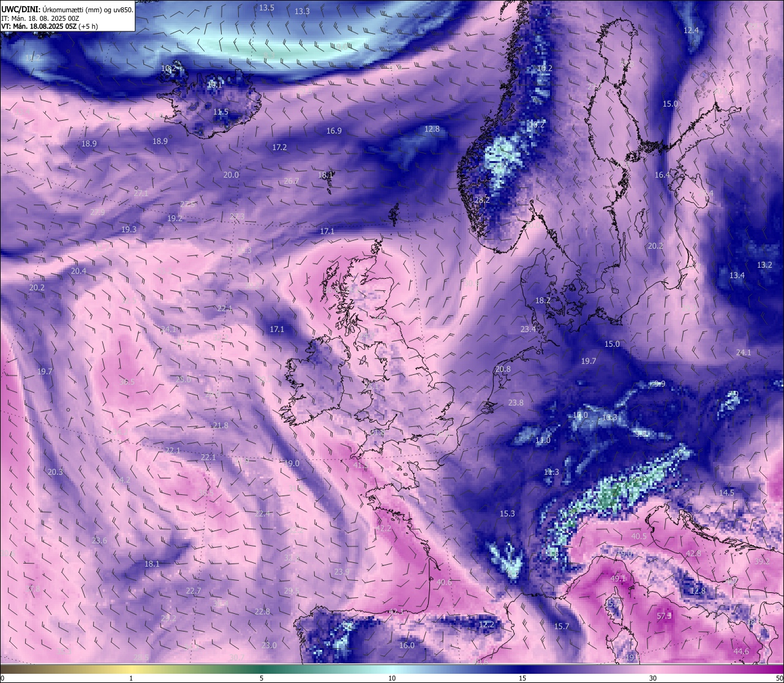
Task: Select the 20.0 map value
Action: point(231,175)
